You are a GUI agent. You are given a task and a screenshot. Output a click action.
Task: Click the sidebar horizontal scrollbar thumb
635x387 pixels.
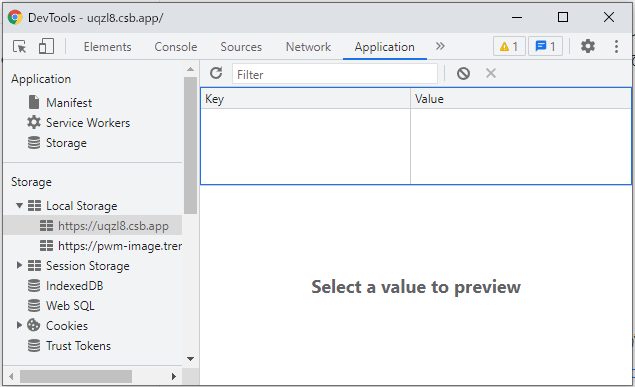coord(76,376)
